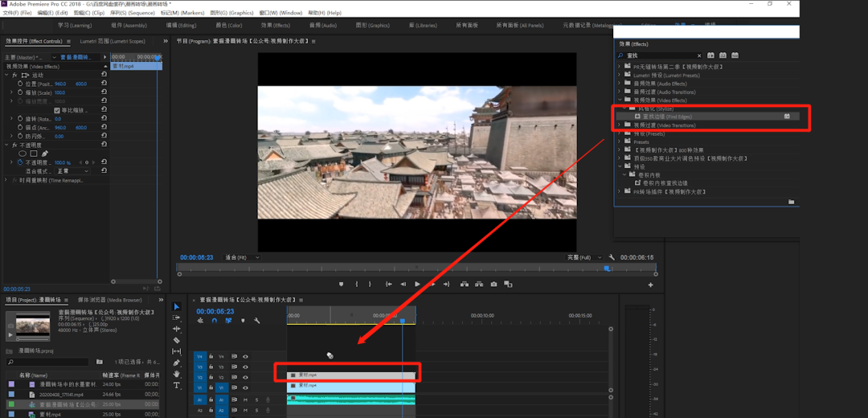Image resolution: width=868 pixels, height=418 pixels.
Task: Select the Hand tool
Action: [x=177, y=375]
